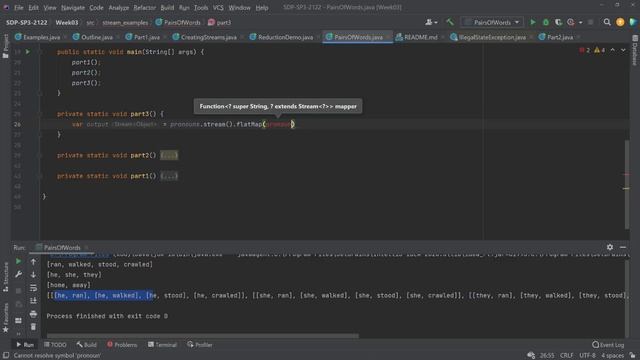Run with Coverage from the toolbar
The height and width of the screenshot is (360, 640).
(x=558, y=22)
